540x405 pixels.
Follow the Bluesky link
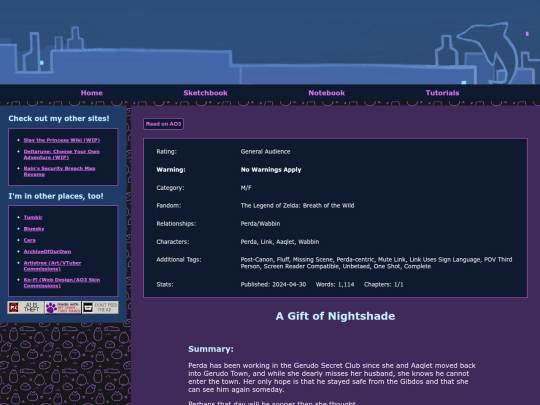tap(34, 229)
